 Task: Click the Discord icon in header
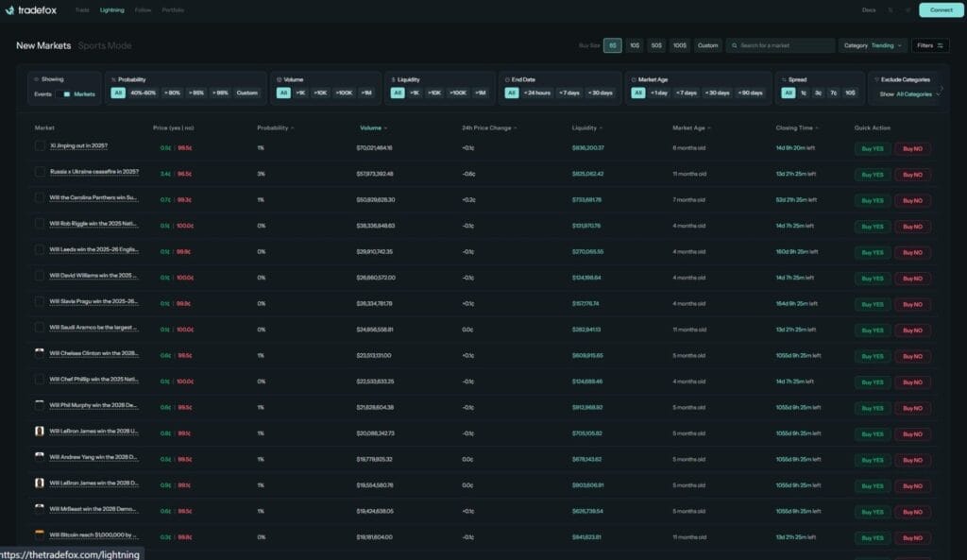coord(908,10)
